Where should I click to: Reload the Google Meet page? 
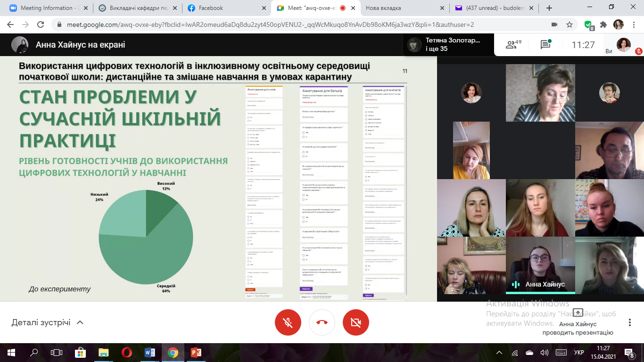coord(41,25)
